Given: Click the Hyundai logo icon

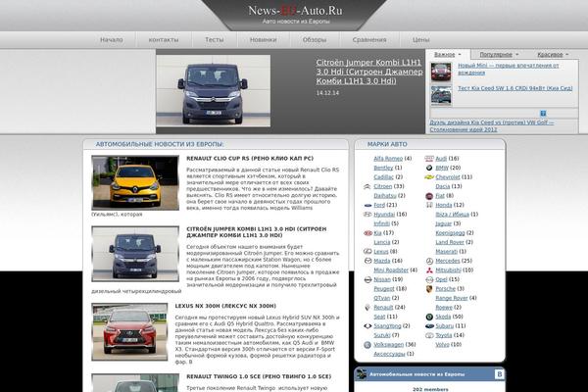Looking at the screenshot, I should [367, 215].
